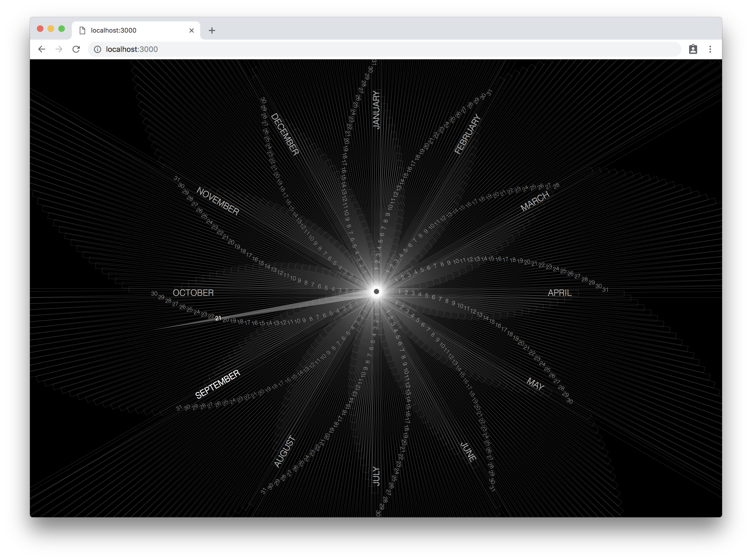The height and width of the screenshot is (560, 752).
Task: Select the OCTOBER month label
Action: pyautogui.click(x=193, y=293)
